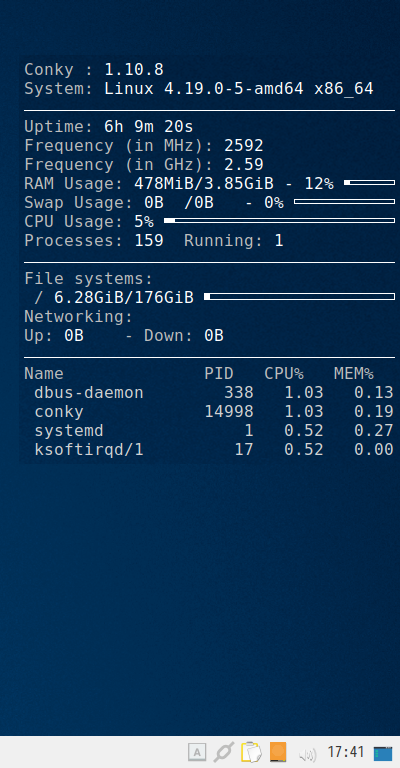Click the PID value 338
Viewport: 400px width, 768px height.
(x=239, y=393)
